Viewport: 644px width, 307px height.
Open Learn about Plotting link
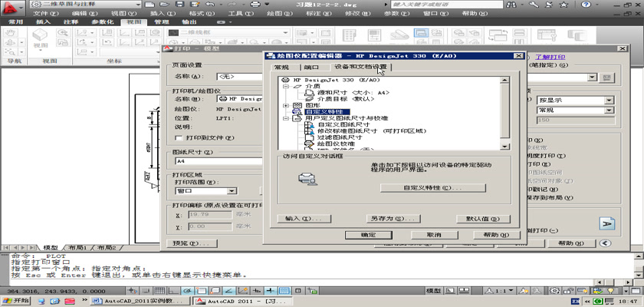pyautogui.click(x=550, y=57)
